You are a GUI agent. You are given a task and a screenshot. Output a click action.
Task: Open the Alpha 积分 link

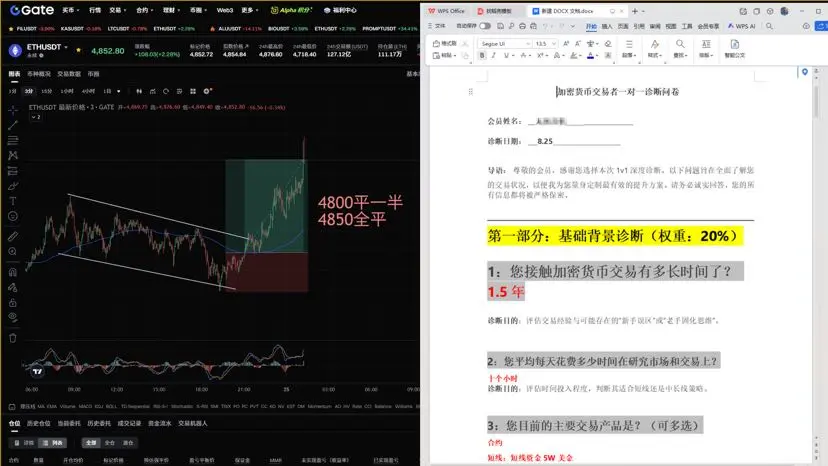pyautogui.click(x=291, y=10)
